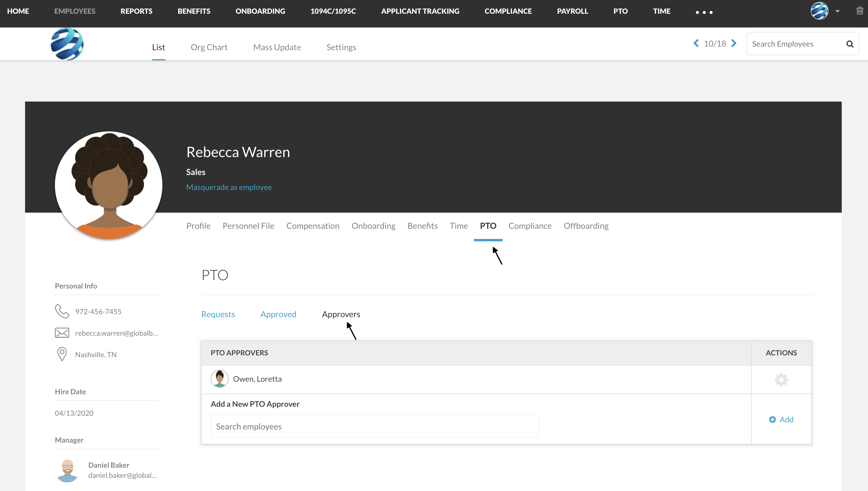
Task: Click the hire date 04/13/2020
Action: (x=74, y=413)
